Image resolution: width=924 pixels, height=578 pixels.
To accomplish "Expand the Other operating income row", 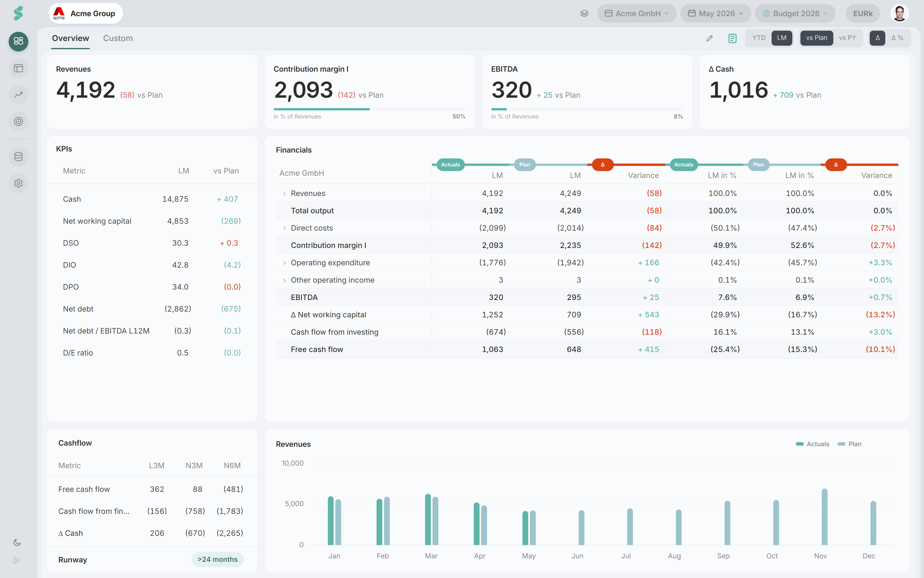I will click(285, 280).
